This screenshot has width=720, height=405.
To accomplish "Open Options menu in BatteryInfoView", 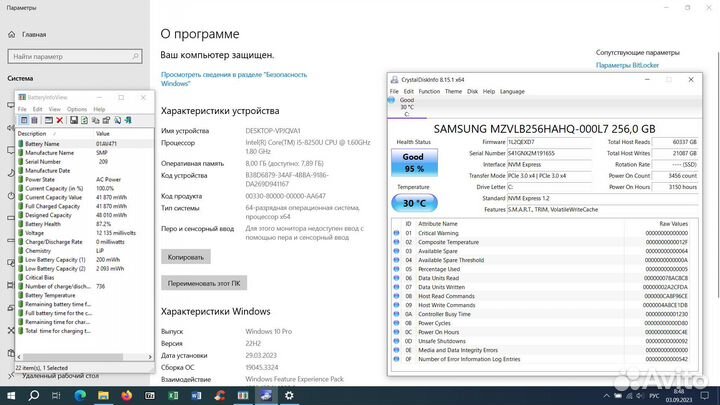I will click(77, 109).
